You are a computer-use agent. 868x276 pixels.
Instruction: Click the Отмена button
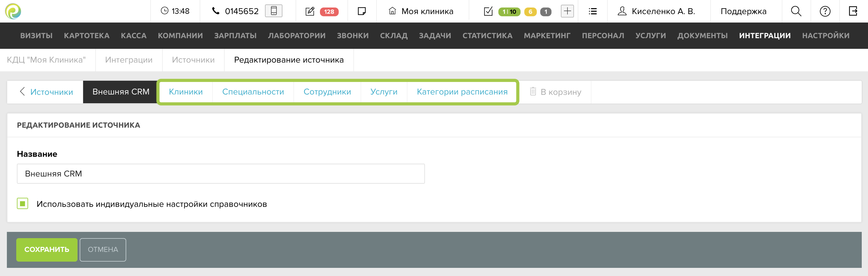(103, 249)
